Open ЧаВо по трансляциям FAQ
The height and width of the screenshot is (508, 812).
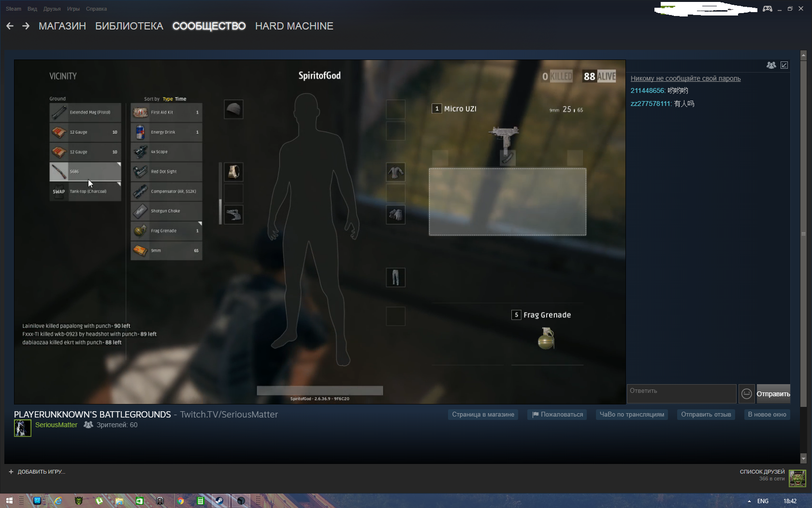tap(632, 415)
